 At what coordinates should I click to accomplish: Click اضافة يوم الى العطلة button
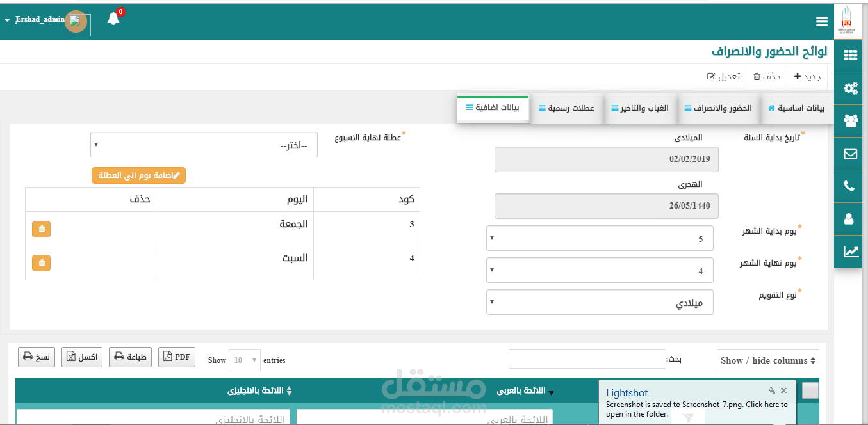pos(138,175)
